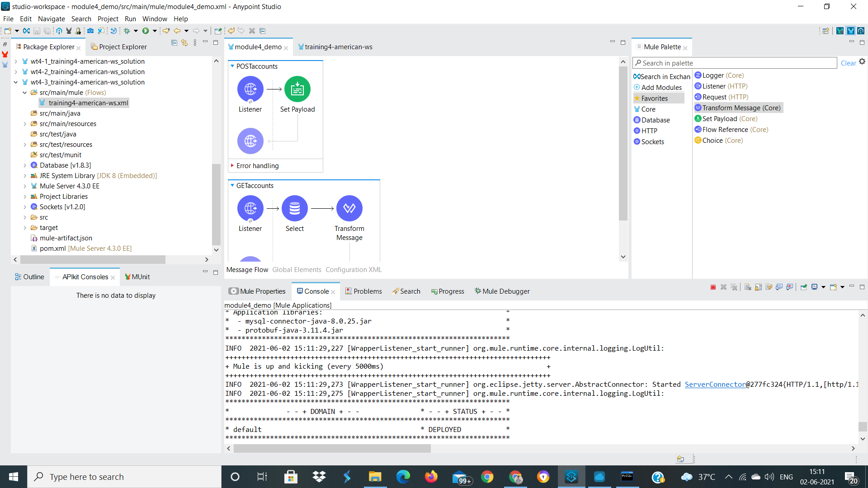Terminate the running module4_demo application

click(x=713, y=287)
